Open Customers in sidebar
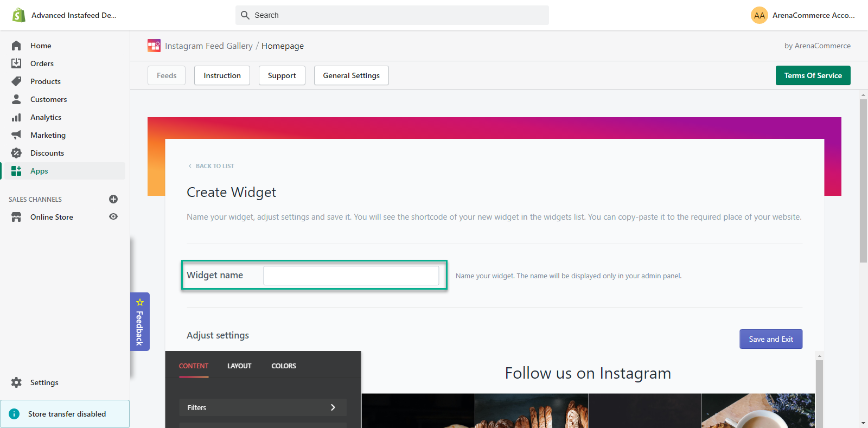This screenshot has height=428, width=868. click(49, 99)
